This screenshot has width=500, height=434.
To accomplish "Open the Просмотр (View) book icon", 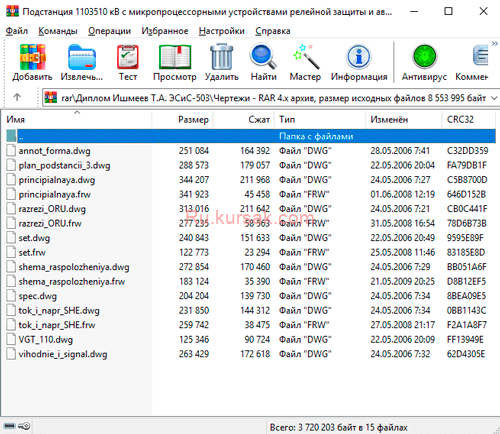I will pyautogui.click(x=175, y=57).
